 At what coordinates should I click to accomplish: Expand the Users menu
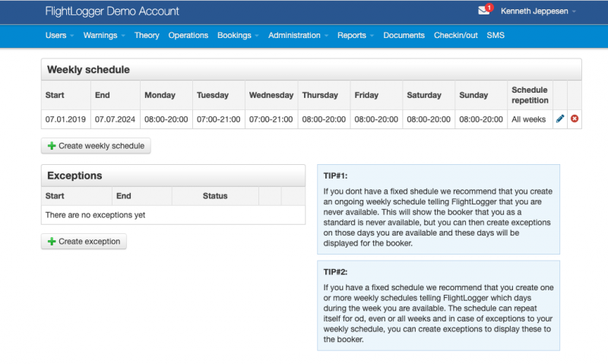tap(59, 35)
